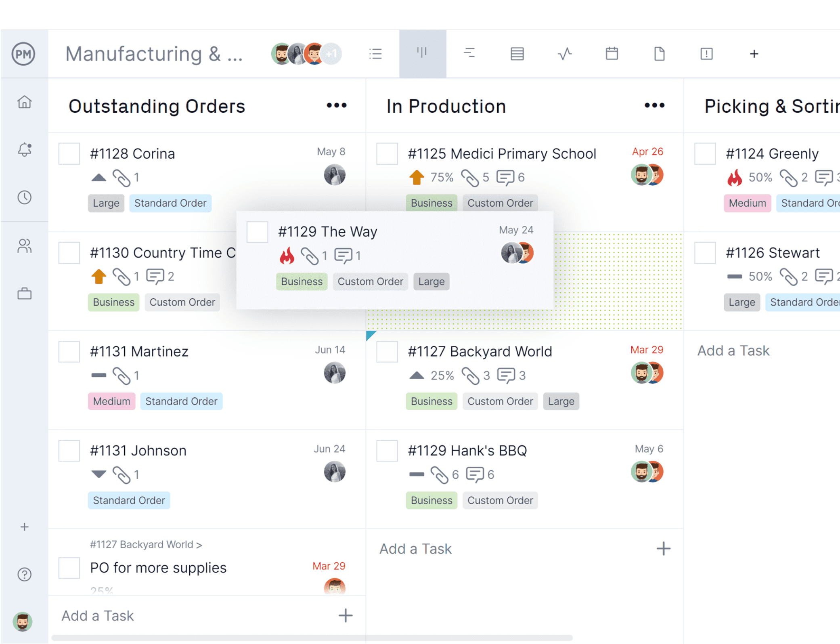
Task: Open Outstanding Orders column options menu
Action: 336,106
